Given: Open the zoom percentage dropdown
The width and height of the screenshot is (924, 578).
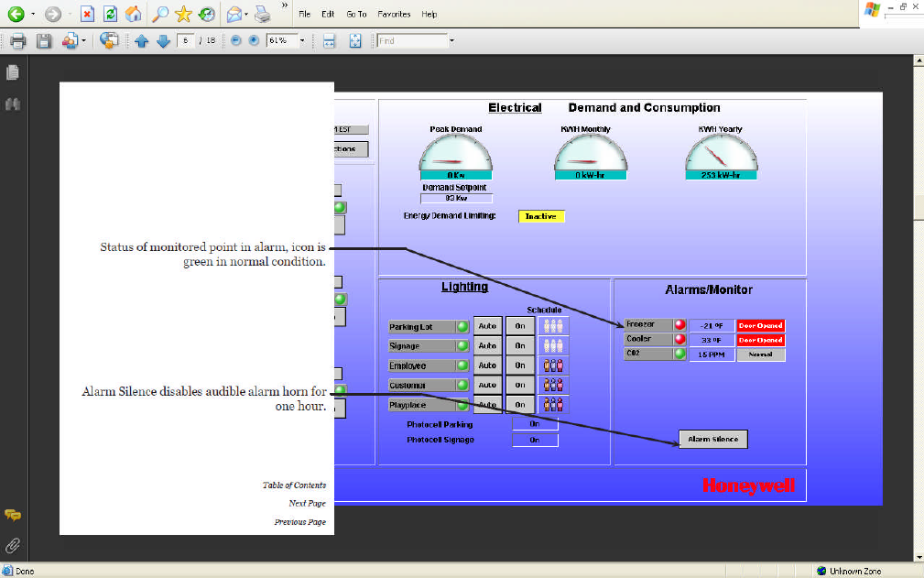Looking at the screenshot, I should point(301,41).
